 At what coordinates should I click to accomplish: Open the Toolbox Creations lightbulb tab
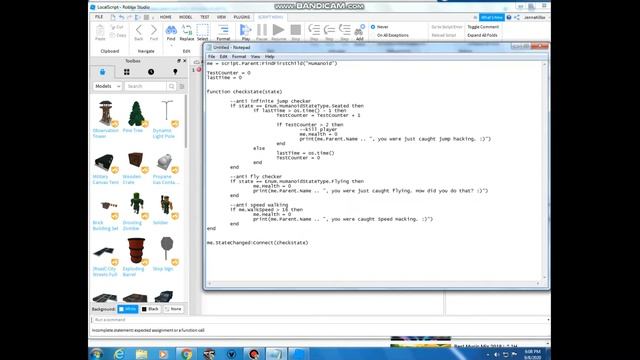pyautogui.click(x=175, y=72)
